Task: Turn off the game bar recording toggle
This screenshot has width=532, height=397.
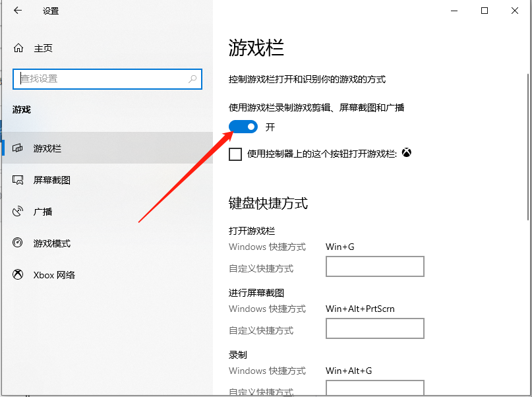Action: 243,127
